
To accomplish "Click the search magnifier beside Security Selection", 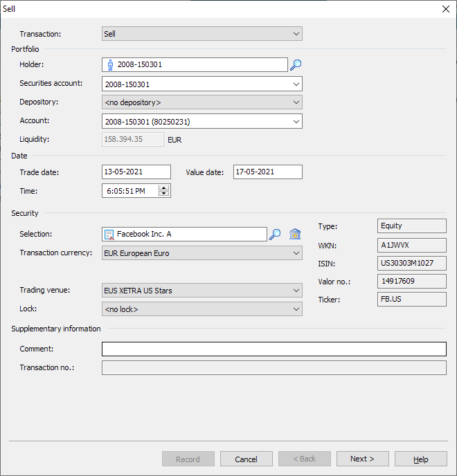I will [275, 235].
